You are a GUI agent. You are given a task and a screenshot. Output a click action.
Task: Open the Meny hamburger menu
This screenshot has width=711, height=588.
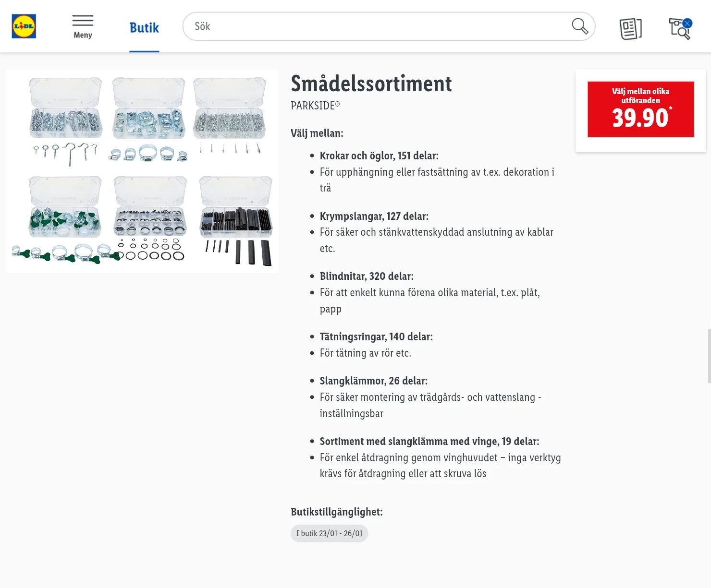pos(83,27)
